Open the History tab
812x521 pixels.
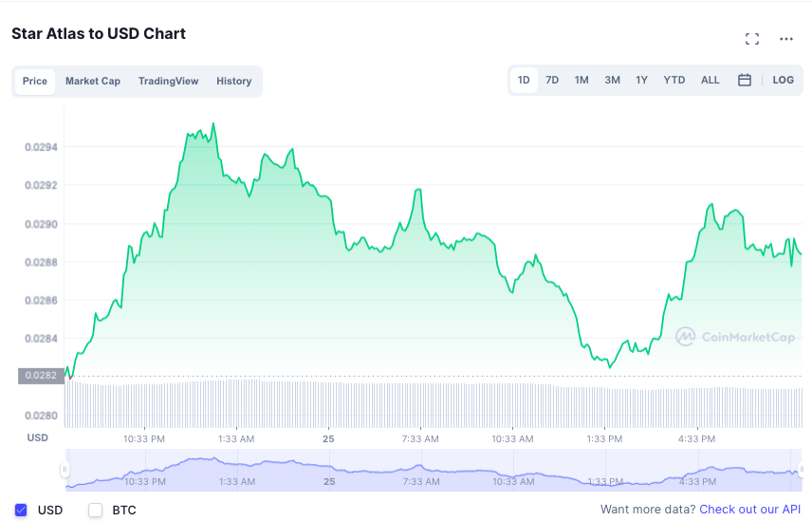234,82
